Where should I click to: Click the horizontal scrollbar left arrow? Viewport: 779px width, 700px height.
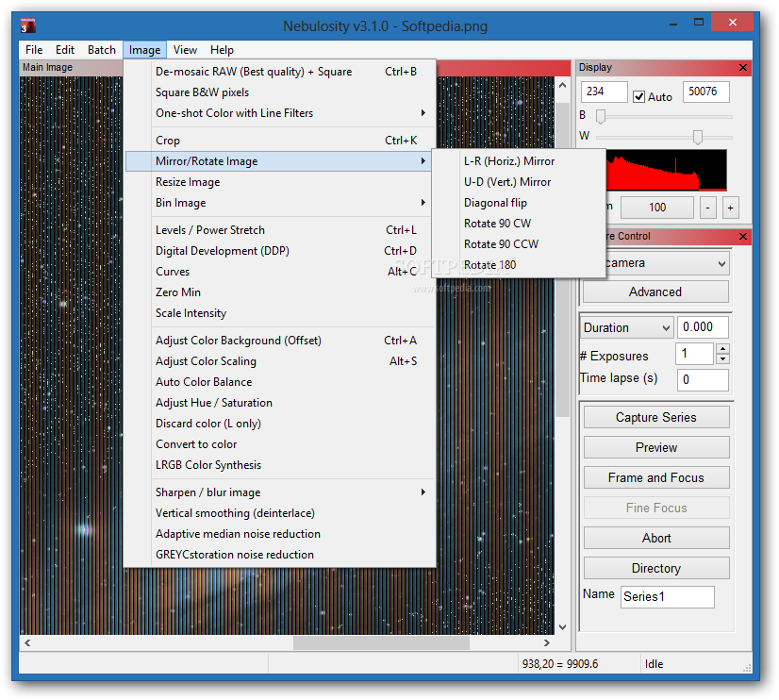coord(27,642)
